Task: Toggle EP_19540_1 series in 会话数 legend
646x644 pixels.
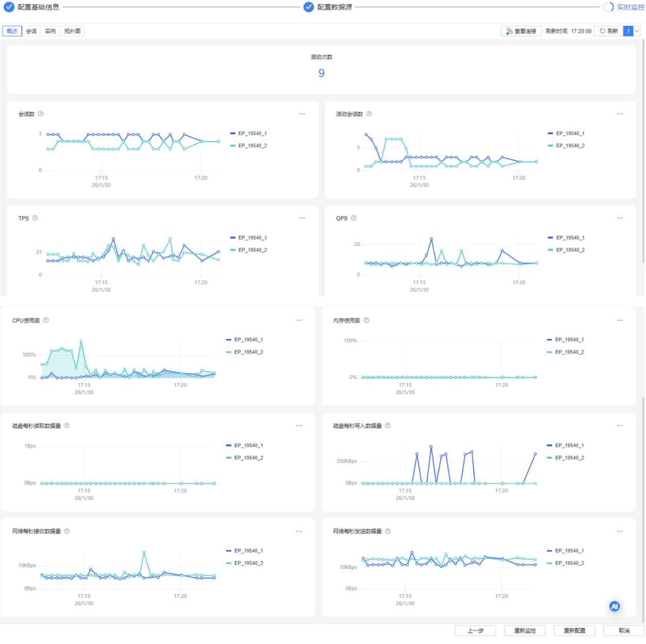Action: click(248, 133)
